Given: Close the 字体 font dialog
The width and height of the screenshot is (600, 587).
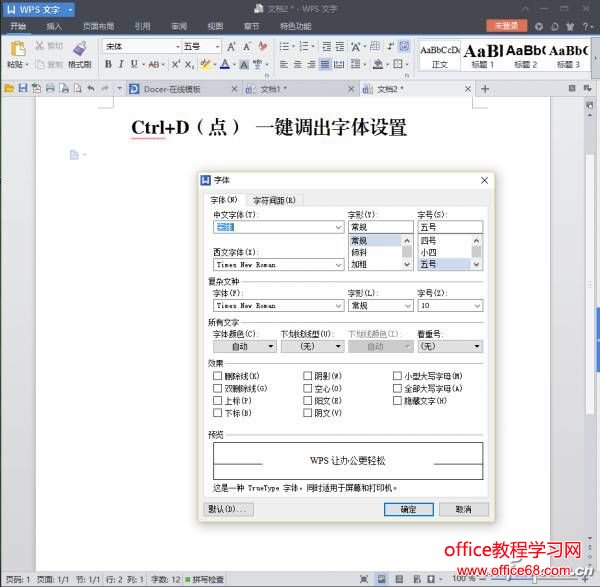Looking at the screenshot, I should [x=484, y=180].
